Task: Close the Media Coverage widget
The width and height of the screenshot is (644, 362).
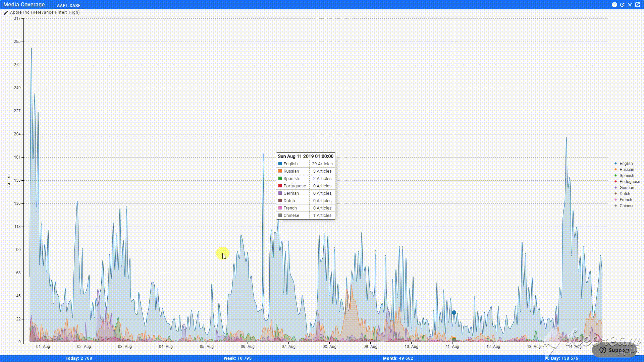Action: 630,5
